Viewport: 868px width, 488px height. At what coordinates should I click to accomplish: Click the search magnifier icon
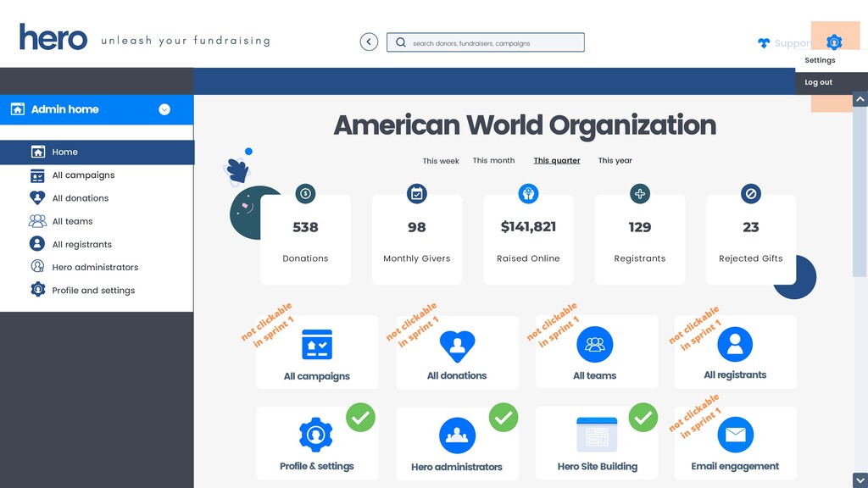(401, 42)
